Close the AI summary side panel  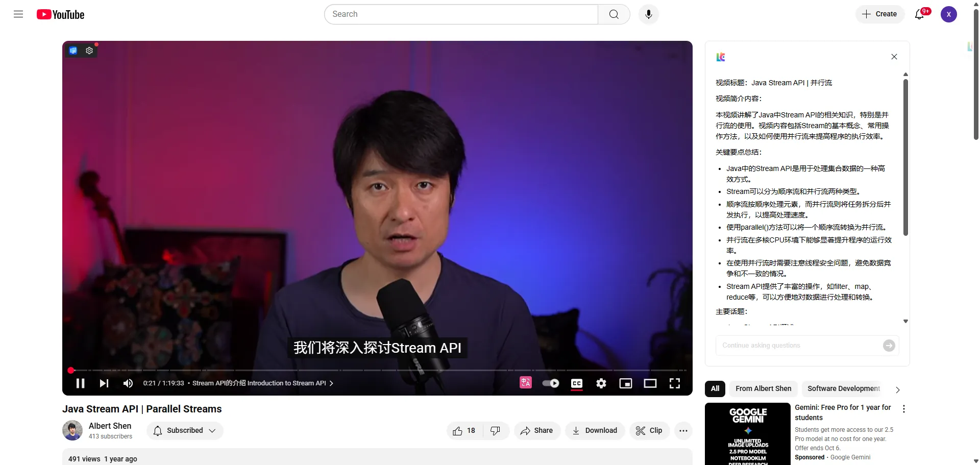coord(894,57)
